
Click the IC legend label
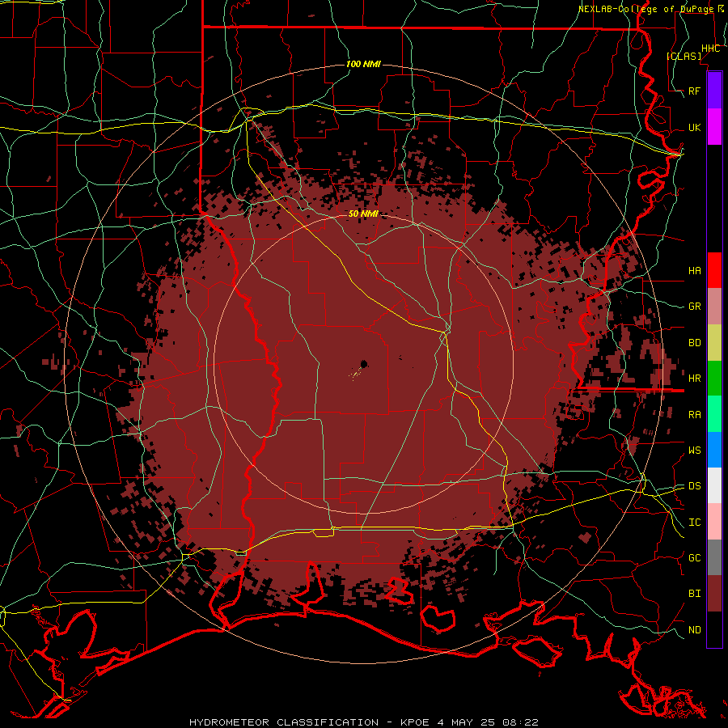click(694, 522)
